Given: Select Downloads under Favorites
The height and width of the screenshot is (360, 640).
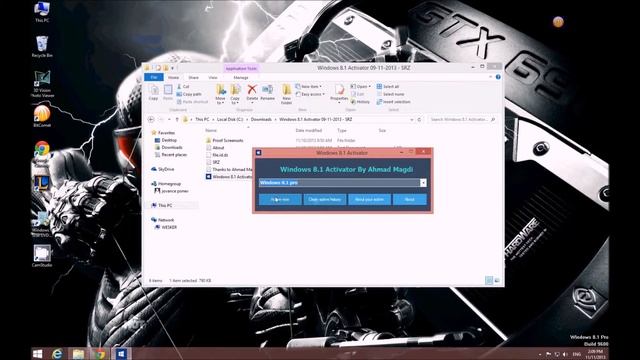Looking at the screenshot, I should pyautogui.click(x=168, y=147).
